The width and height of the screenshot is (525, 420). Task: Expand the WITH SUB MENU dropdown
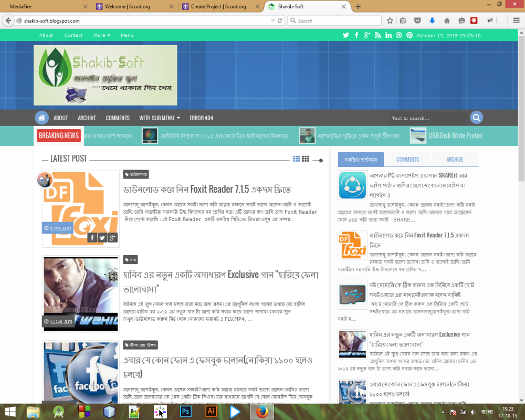[x=160, y=118]
